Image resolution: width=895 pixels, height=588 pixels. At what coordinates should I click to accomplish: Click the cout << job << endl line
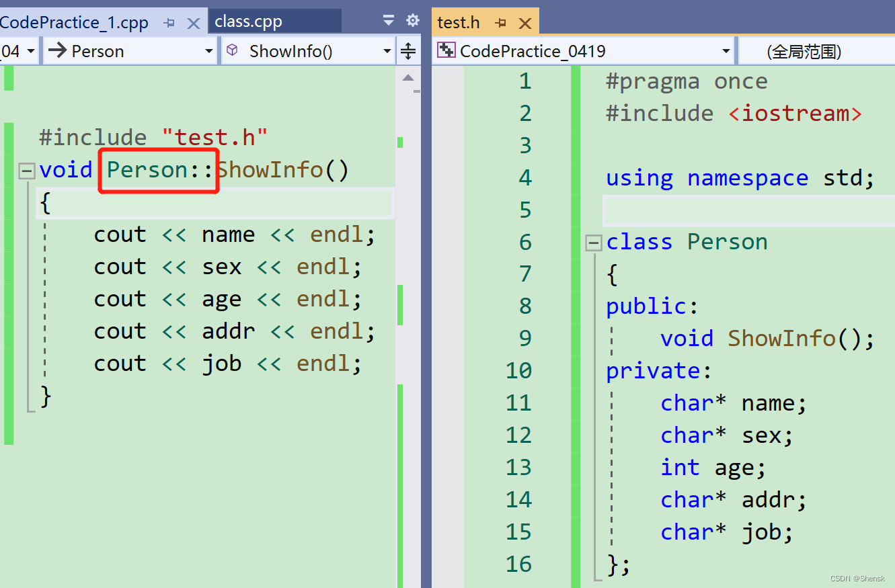(227, 364)
